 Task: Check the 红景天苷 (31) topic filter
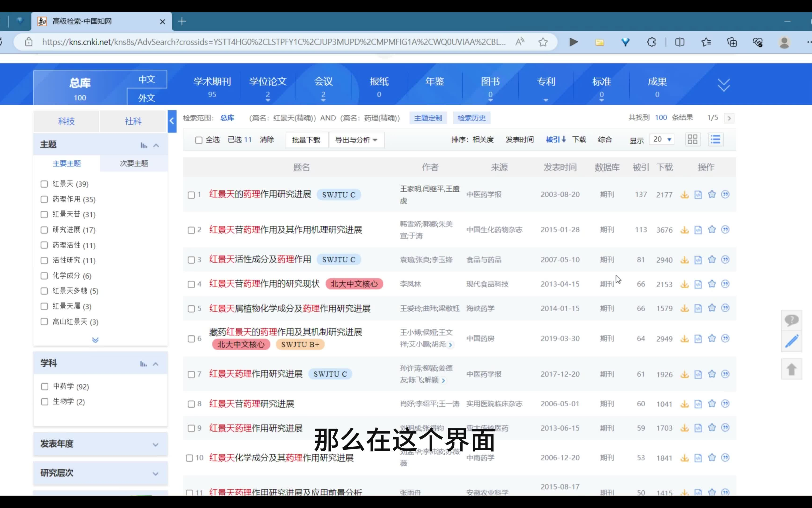(44, 214)
